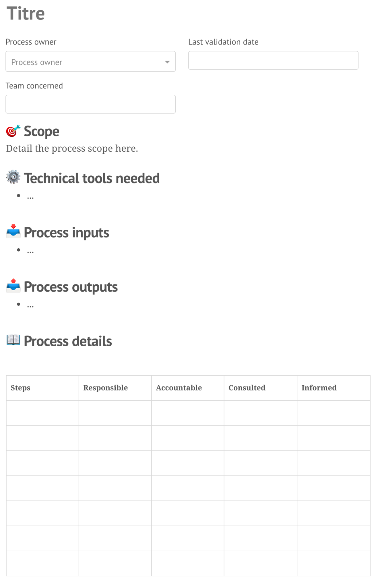This screenshot has width=376, height=588.
Task: Click the Last validation date input field
Action: tap(273, 60)
